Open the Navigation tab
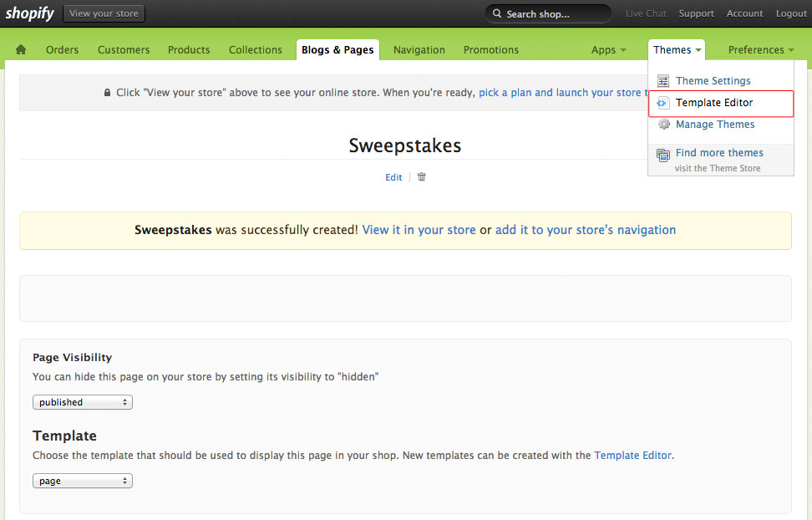Viewport: 812px width, 520px height. click(419, 50)
